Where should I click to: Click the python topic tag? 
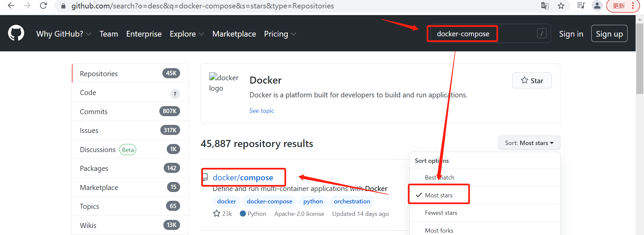tap(313, 201)
